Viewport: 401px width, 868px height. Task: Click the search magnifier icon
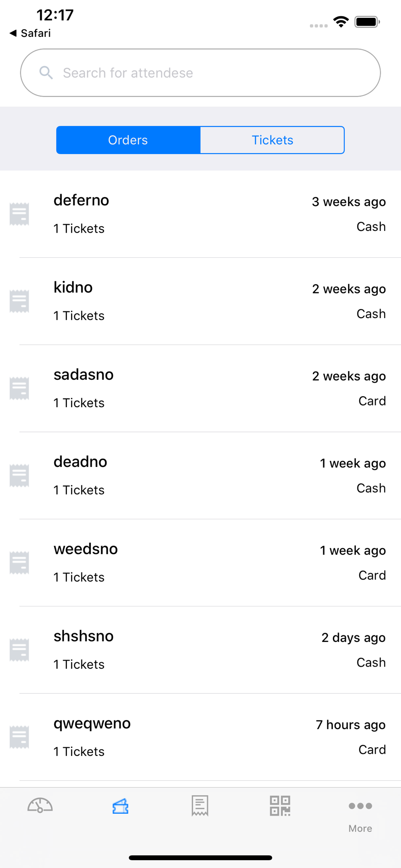point(46,72)
